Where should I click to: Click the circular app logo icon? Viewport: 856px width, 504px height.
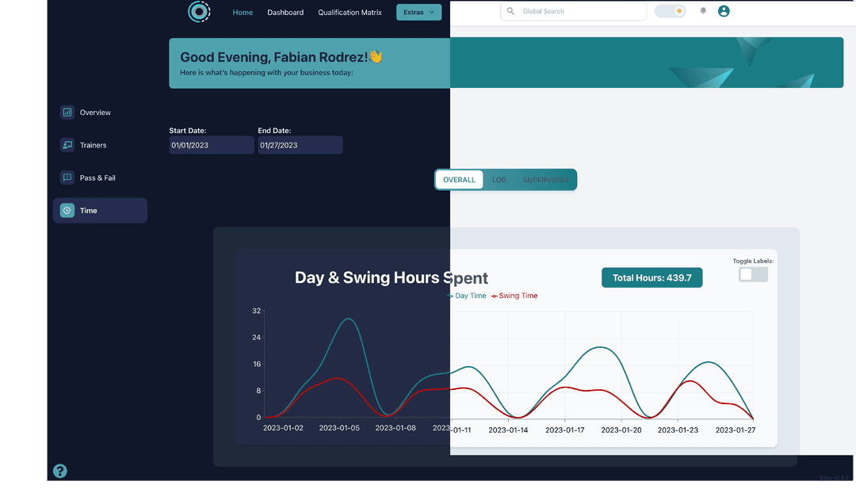pyautogui.click(x=199, y=12)
